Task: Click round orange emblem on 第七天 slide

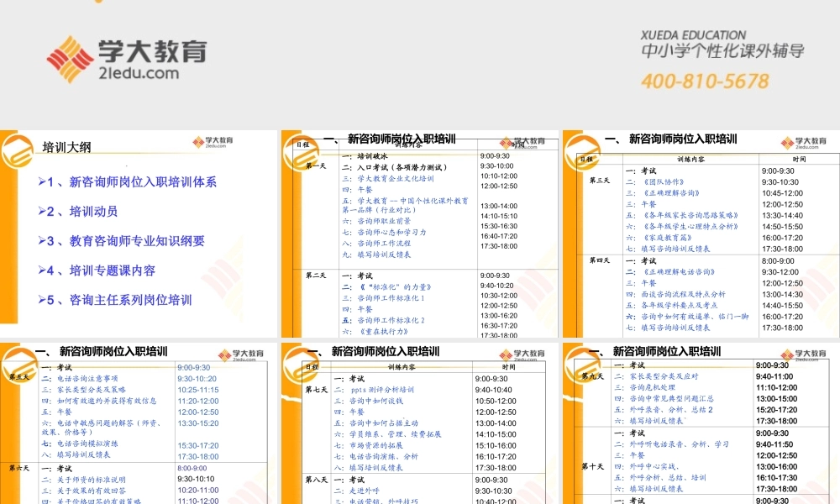Action: click(300, 365)
